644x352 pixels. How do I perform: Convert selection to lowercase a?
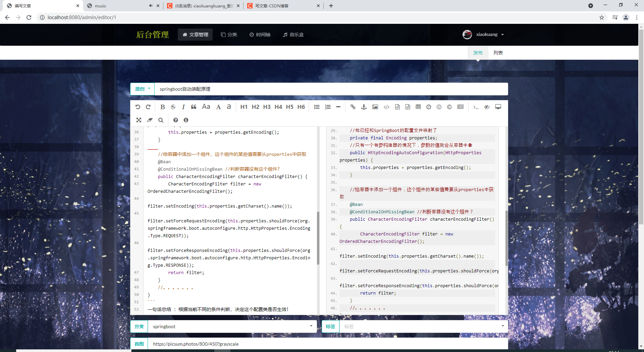pos(229,107)
